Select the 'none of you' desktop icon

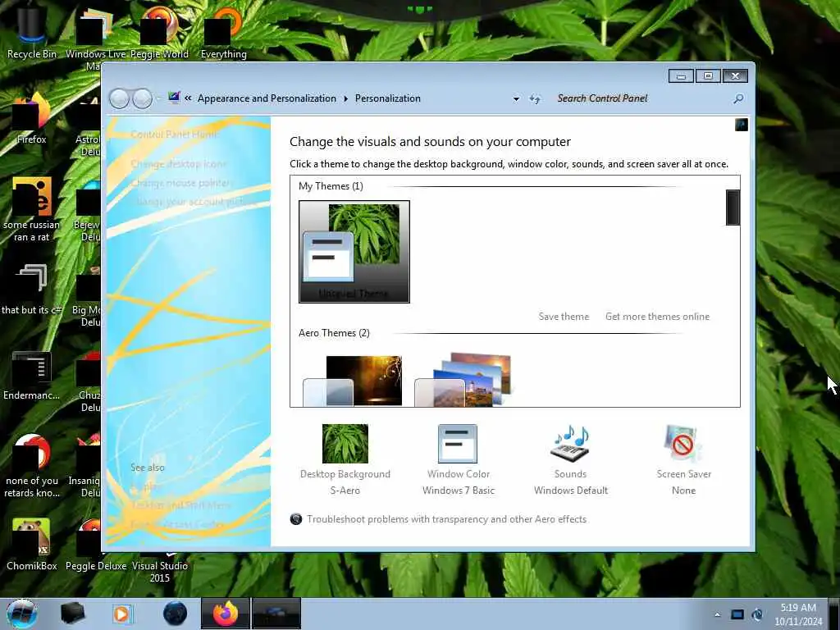[x=32, y=465]
